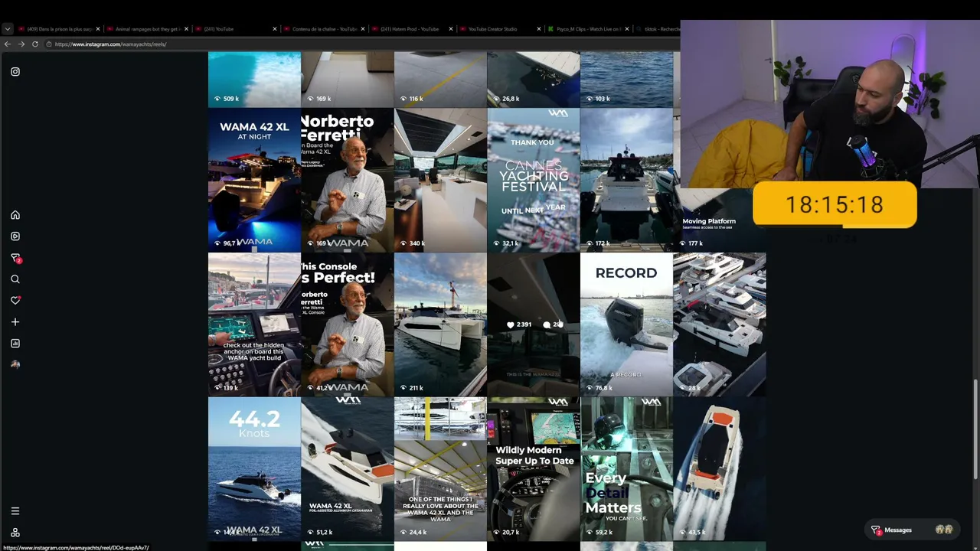This screenshot has width=980, height=551.
Task: Expand the browser tab list dropdown
Action: 8,29
